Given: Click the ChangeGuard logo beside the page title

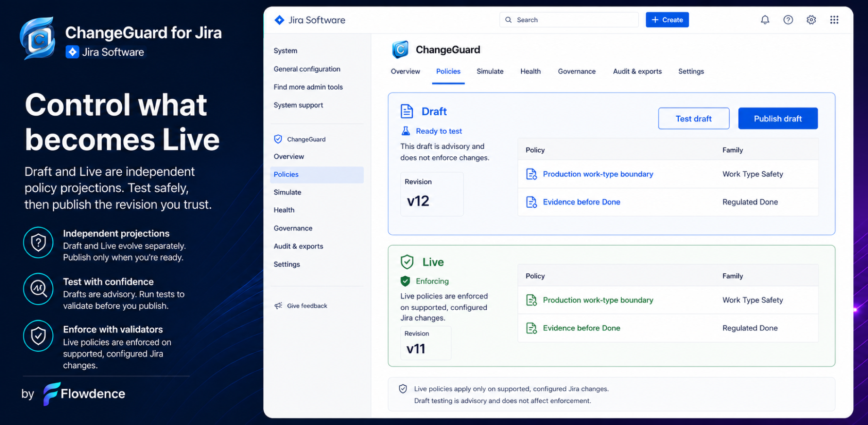Looking at the screenshot, I should click(x=400, y=50).
